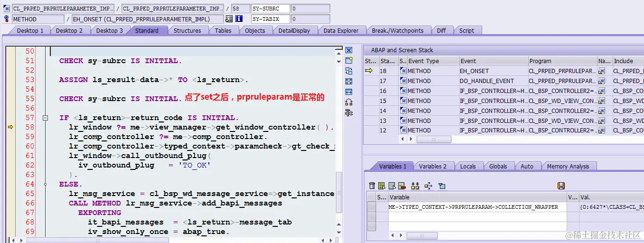The width and height of the screenshot is (644, 243).
Task: Click the tool settings icon below headphones
Action: pos(349,112)
